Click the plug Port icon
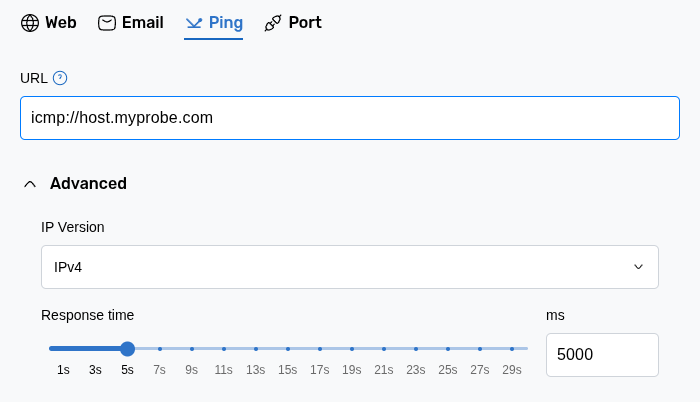Screen dimensions: 700x402 click(273, 23)
